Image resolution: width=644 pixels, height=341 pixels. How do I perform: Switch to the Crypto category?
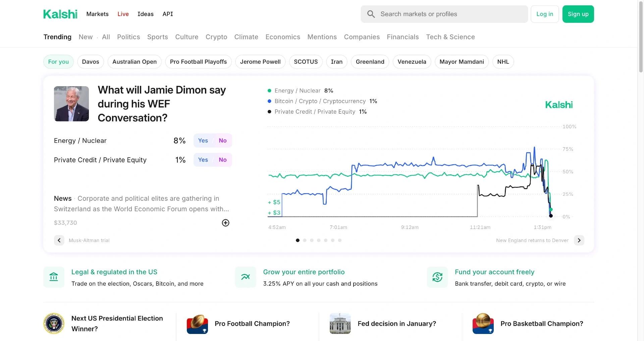pos(216,37)
